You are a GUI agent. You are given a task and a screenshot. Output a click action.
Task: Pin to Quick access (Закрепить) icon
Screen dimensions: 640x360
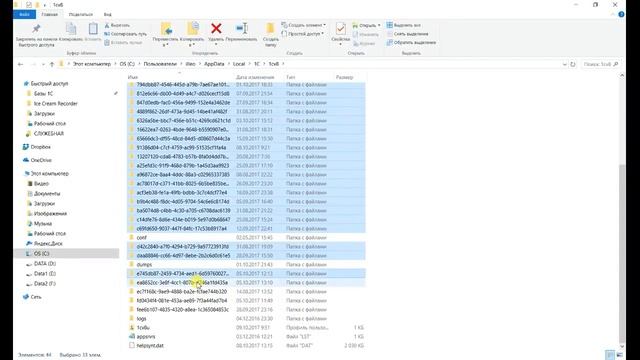point(36,29)
